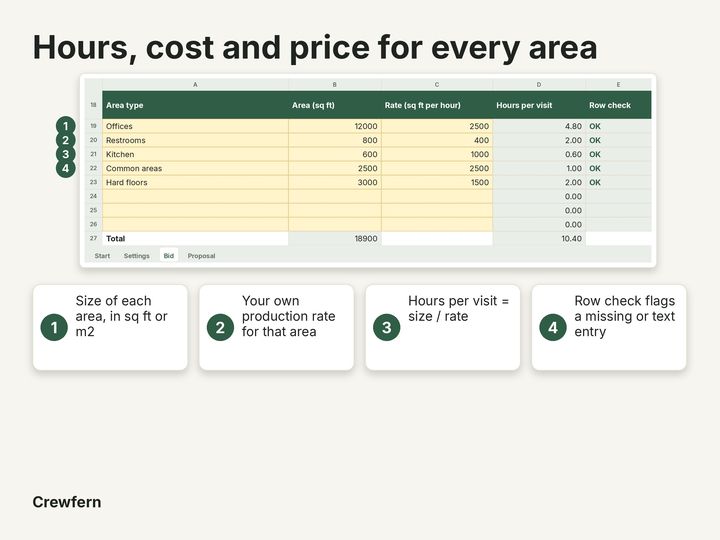Select row 24 header
The height and width of the screenshot is (540, 720).
93,196
